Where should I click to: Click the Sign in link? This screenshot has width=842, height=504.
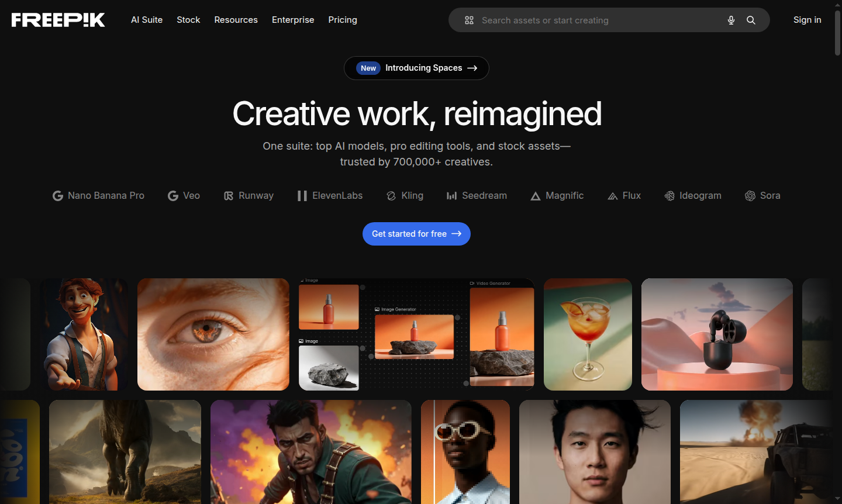[807, 20]
